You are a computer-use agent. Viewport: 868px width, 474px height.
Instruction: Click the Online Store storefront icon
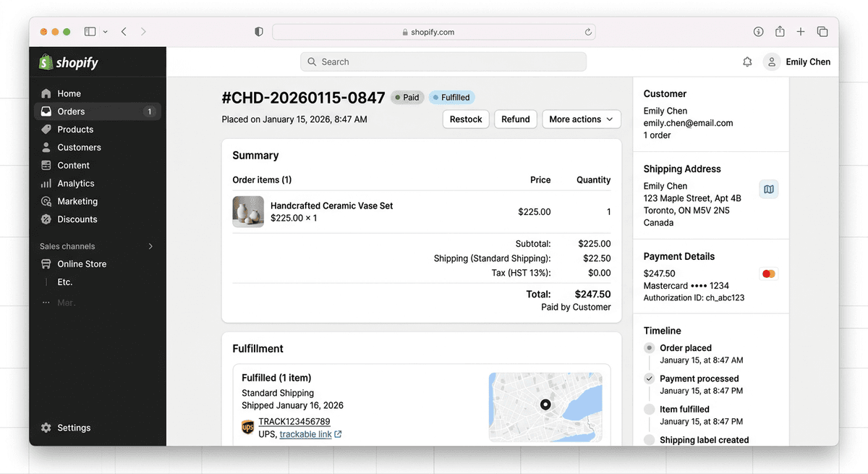point(48,264)
